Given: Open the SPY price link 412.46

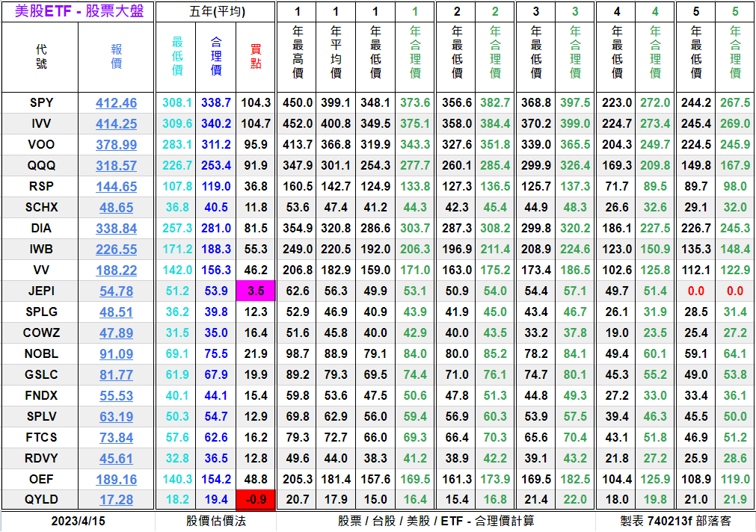Looking at the screenshot, I should pos(116,103).
